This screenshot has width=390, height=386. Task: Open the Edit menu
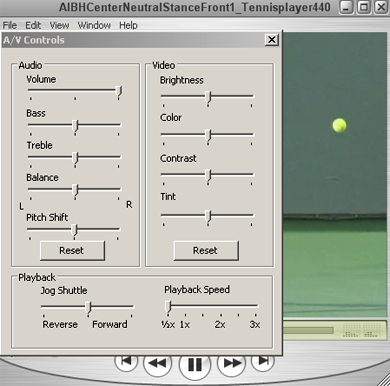tap(33, 25)
